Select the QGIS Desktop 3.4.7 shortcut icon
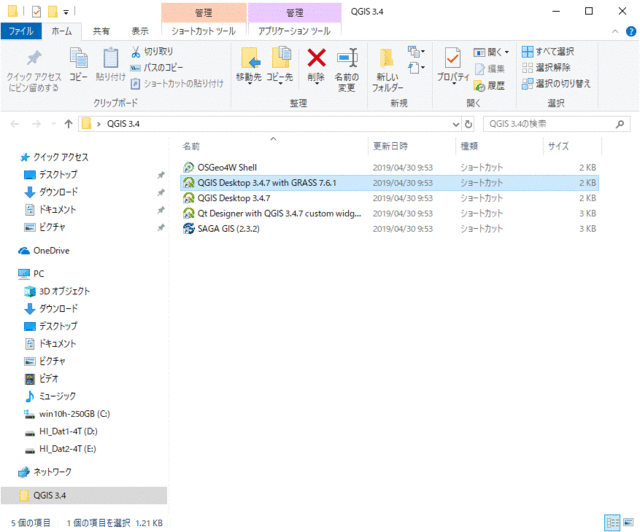This screenshot has width=640, height=532. click(x=189, y=198)
